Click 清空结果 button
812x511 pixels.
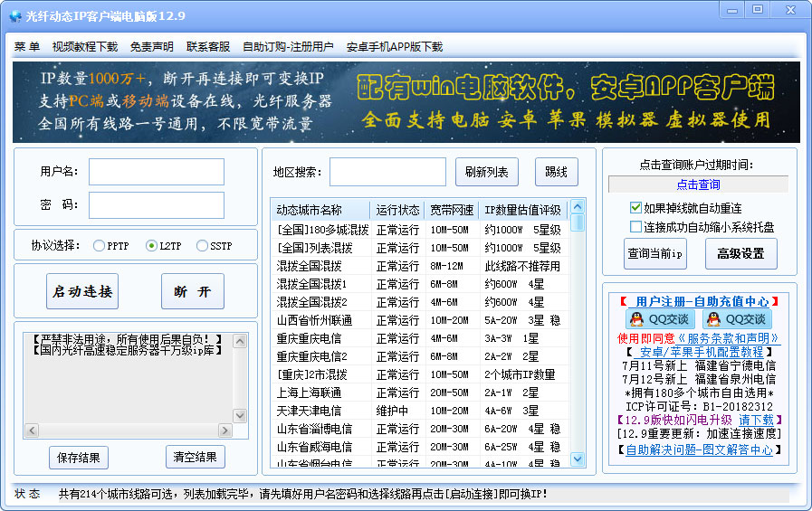[x=196, y=457]
